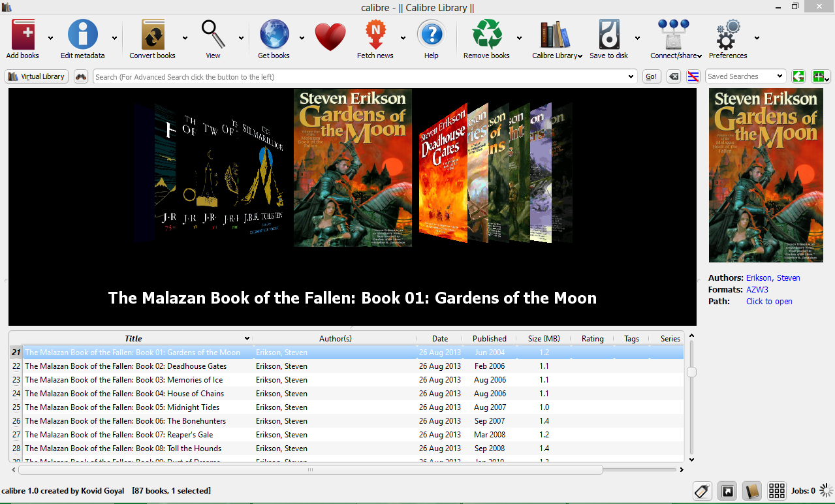Open Edit metadata tool
The width and height of the screenshot is (835, 504).
coord(83,35)
